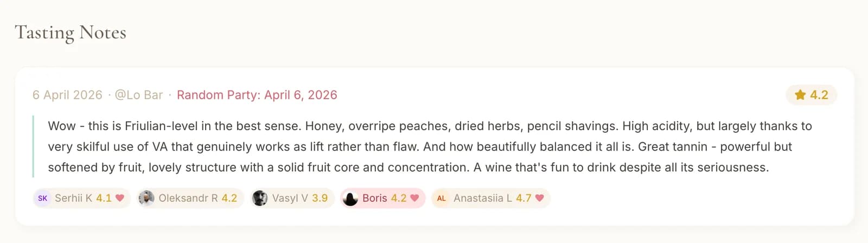
Task: Click the heart beside Boris's 4.2 rating
Action: pos(414,198)
